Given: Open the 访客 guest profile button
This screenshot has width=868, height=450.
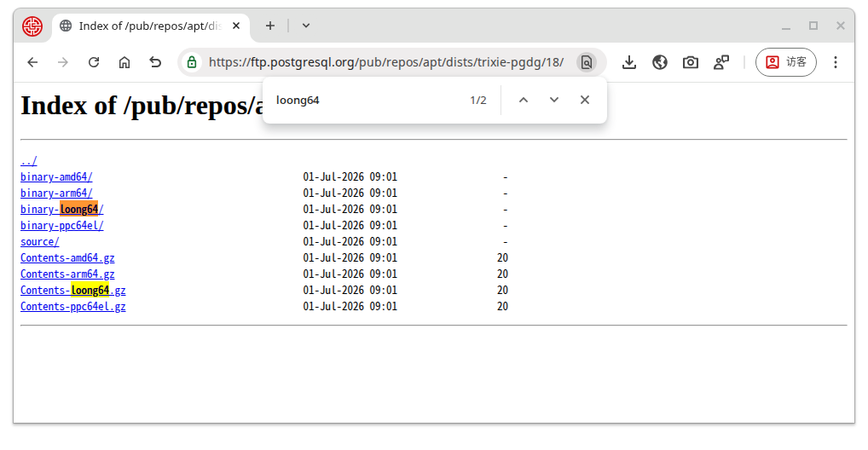Looking at the screenshot, I should point(785,62).
